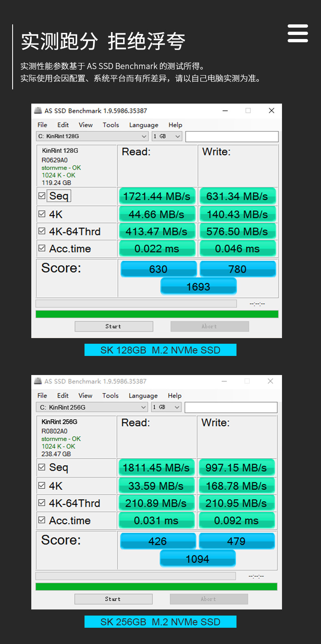
Task: Click Abort button in KinRint 128G window
Action: pos(210,326)
